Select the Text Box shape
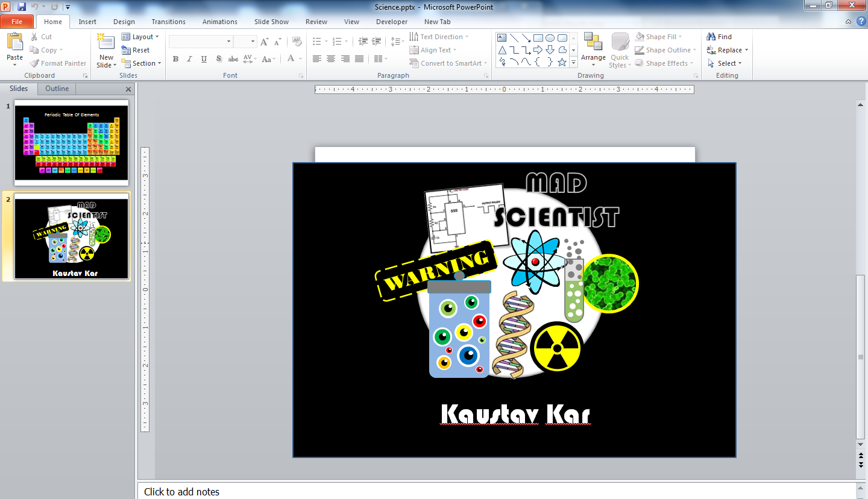This screenshot has height=499, width=868. pos(502,37)
